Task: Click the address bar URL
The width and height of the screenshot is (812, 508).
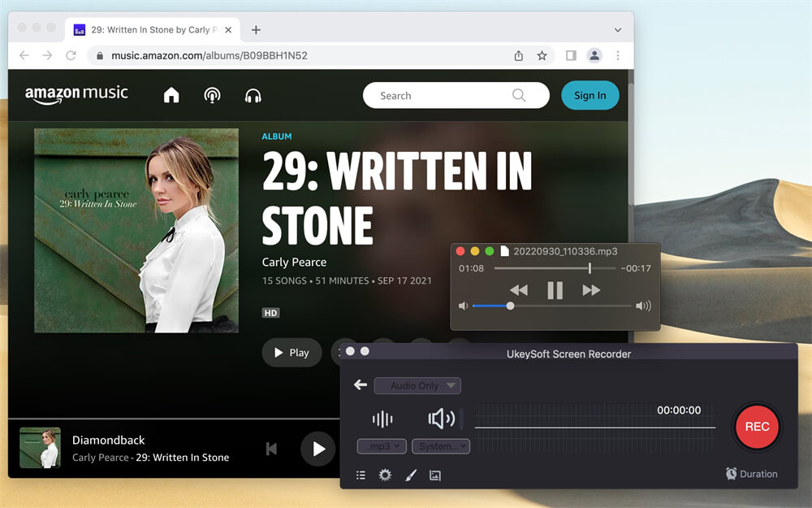Action: [x=209, y=55]
